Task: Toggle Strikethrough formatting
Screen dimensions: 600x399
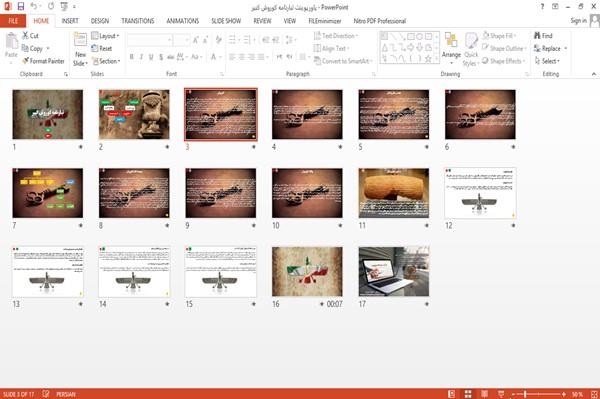Action: (x=170, y=57)
